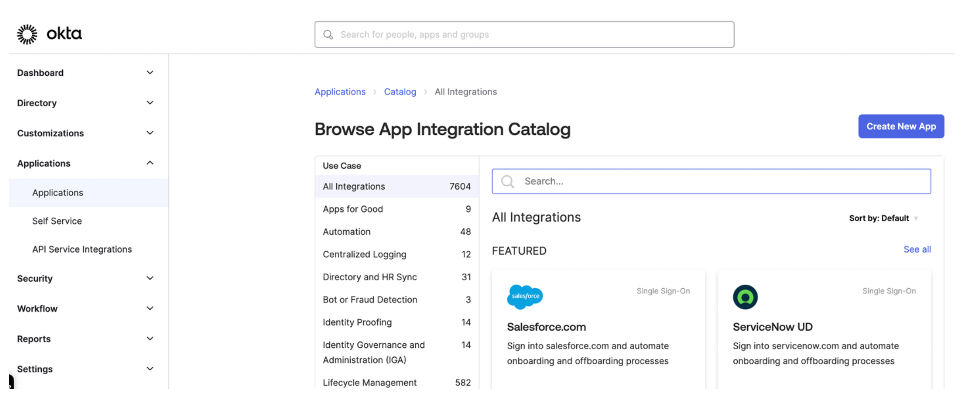980x398 pixels.
Task: Click the See all link for Featured
Action: pyautogui.click(x=917, y=249)
